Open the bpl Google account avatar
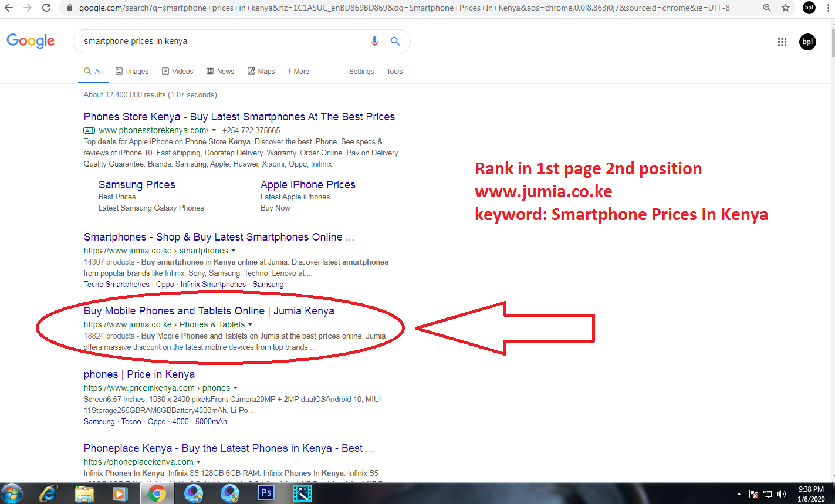 (807, 42)
